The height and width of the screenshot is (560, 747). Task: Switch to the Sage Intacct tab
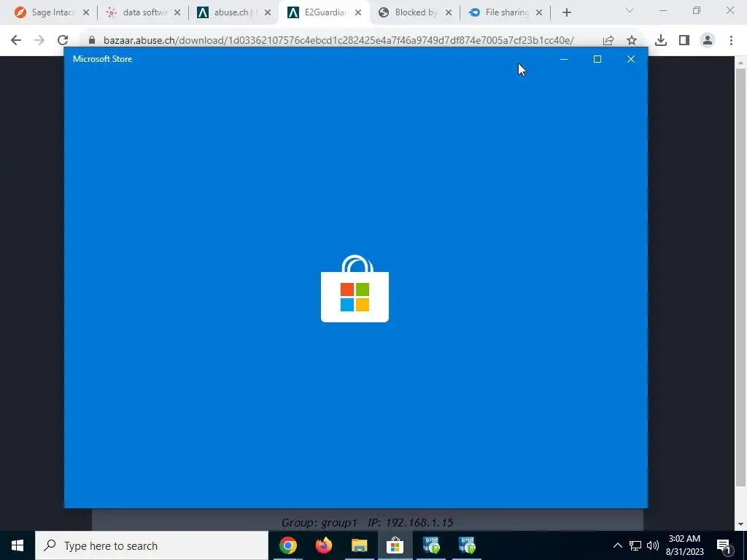tap(45, 13)
